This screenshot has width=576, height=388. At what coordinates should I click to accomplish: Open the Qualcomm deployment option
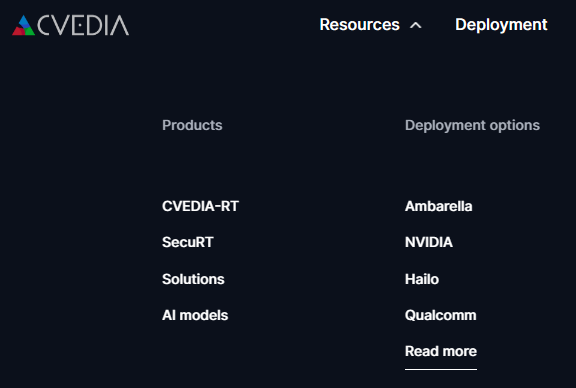pos(440,315)
